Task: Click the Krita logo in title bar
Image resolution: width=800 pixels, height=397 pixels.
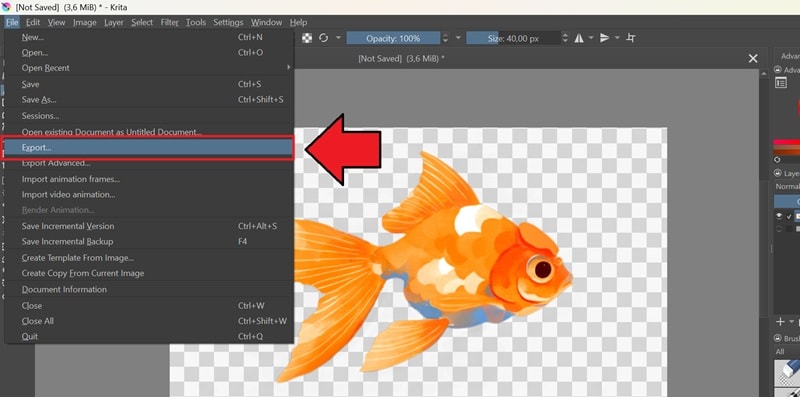Action: click(6, 7)
